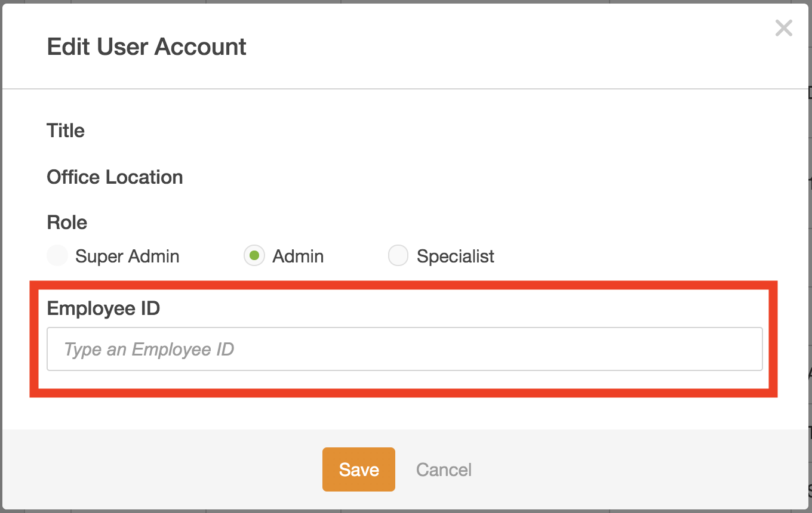
Task: Click the 'Edit User Account' heading
Action: [146, 47]
